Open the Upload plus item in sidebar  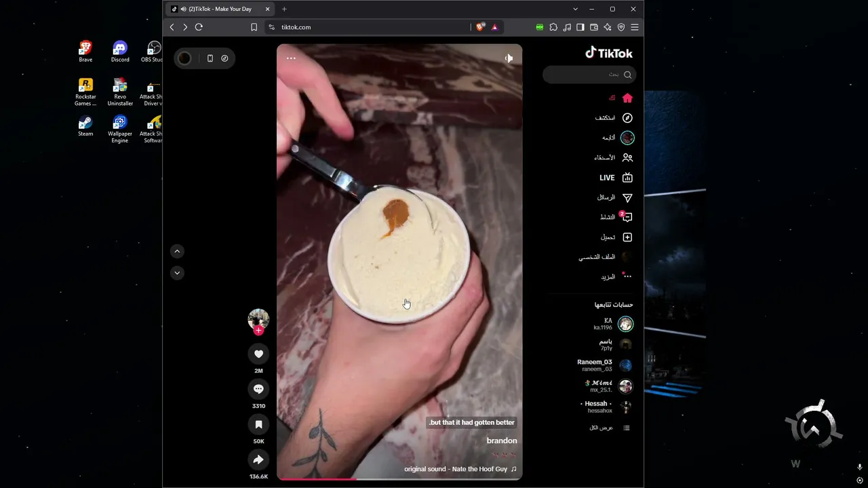click(x=616, y=237)
